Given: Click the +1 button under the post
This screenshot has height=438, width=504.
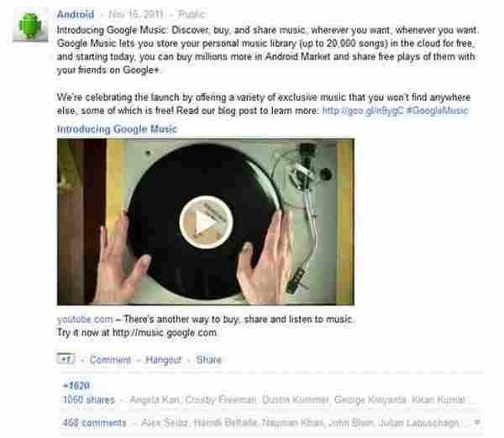Looking at the screenshot, I should point(66,358).
